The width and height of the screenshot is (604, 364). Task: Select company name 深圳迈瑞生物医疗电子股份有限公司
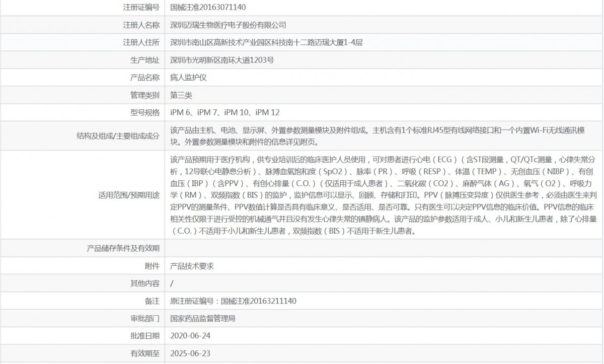(228, 25)
